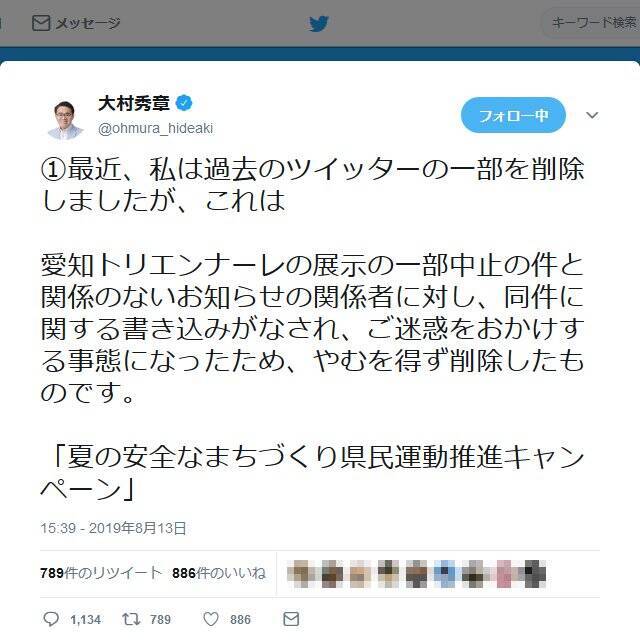Retweet using the retweet arrows icon

(131, 619)
